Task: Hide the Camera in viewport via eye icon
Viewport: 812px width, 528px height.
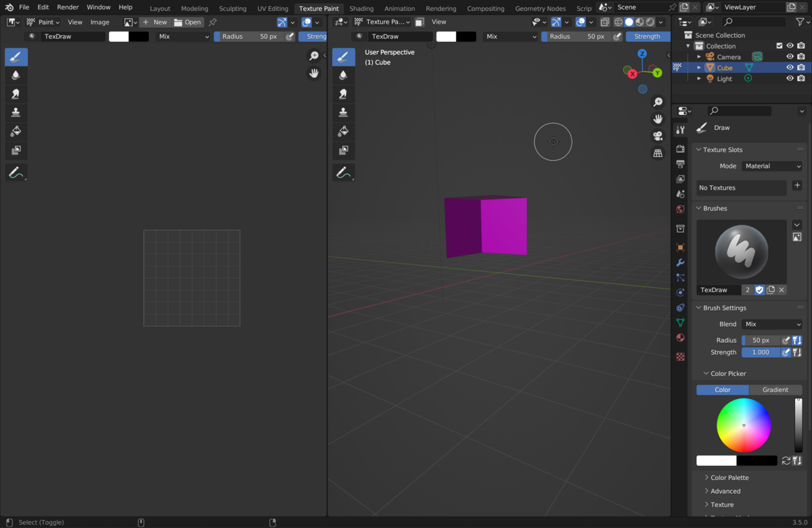Action: [x=790, y=57]
